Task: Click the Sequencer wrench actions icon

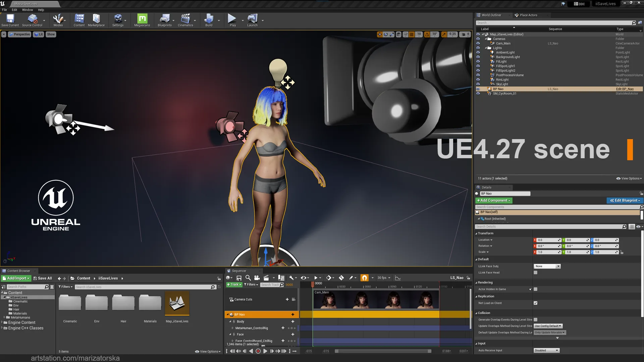Action: [291, 278]
